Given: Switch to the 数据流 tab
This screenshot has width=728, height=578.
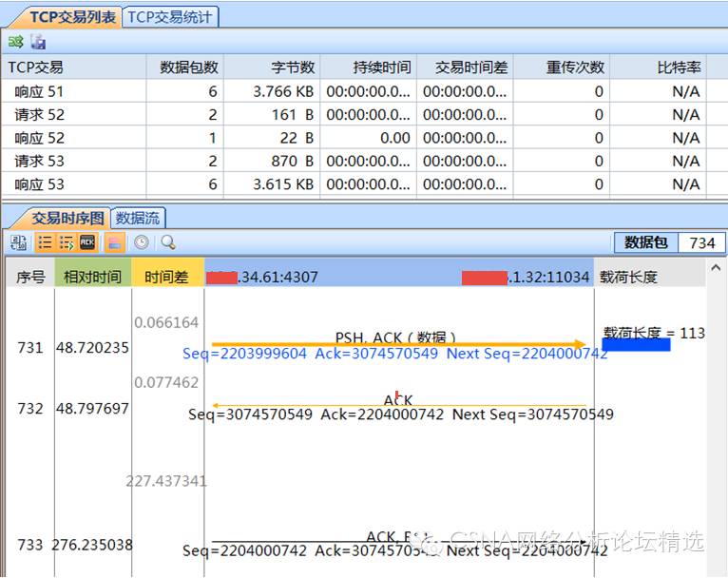Looking at the screenshot, I should (x=138, y=218).
